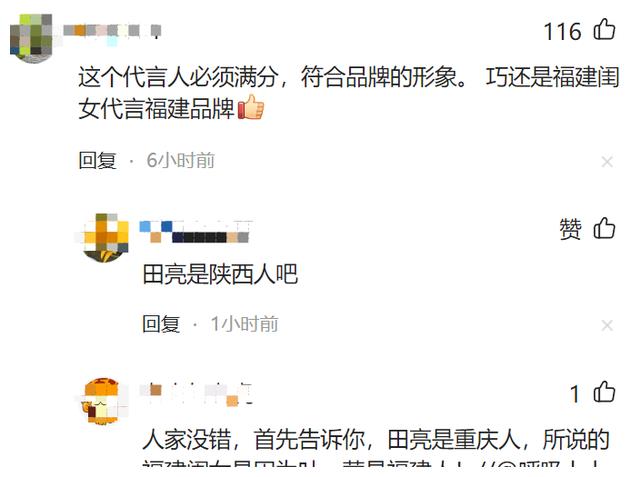Click the 116 like count number
Screen dimensions: 640x477
pyautogui.click(x=562, y=31)
